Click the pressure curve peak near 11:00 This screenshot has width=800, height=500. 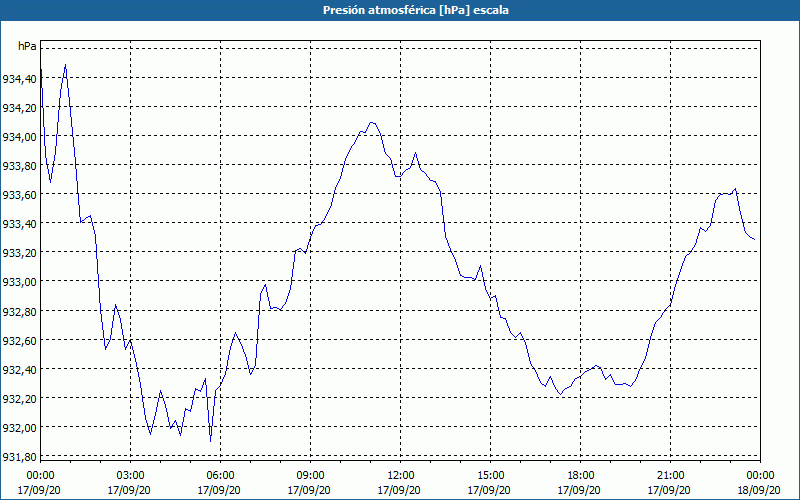coord(371,122)
